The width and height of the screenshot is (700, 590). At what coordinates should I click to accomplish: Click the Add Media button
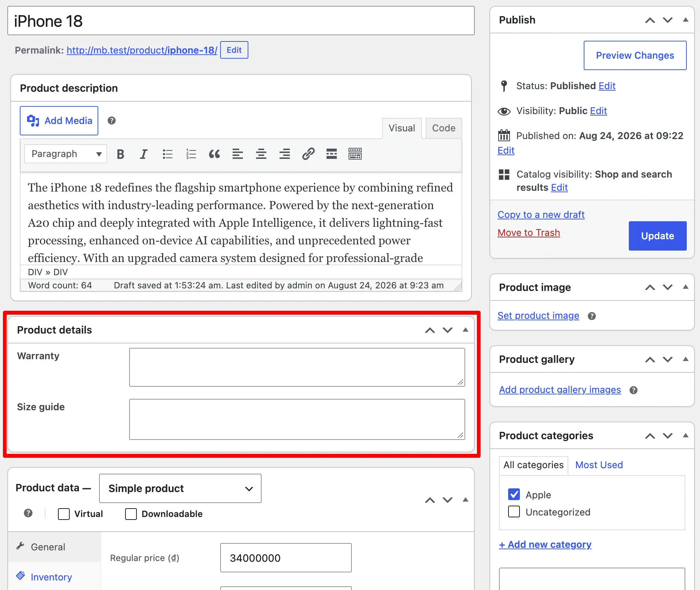coord(59,121)
